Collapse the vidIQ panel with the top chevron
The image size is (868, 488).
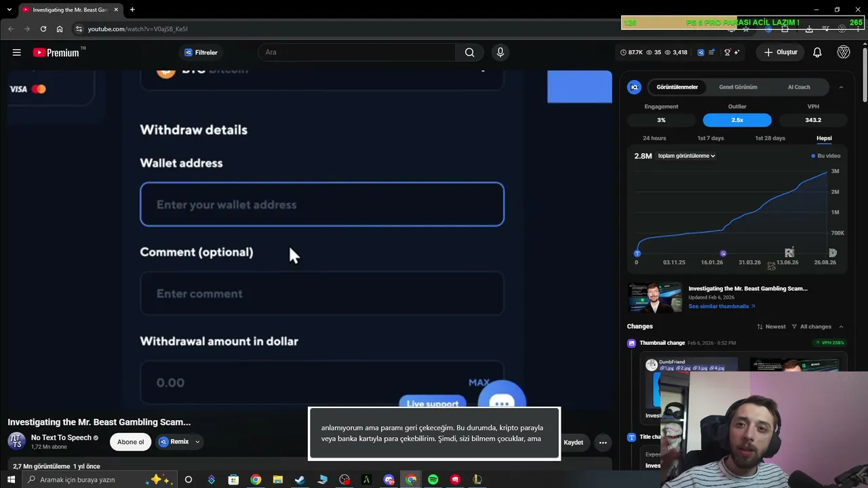[841, 87]
